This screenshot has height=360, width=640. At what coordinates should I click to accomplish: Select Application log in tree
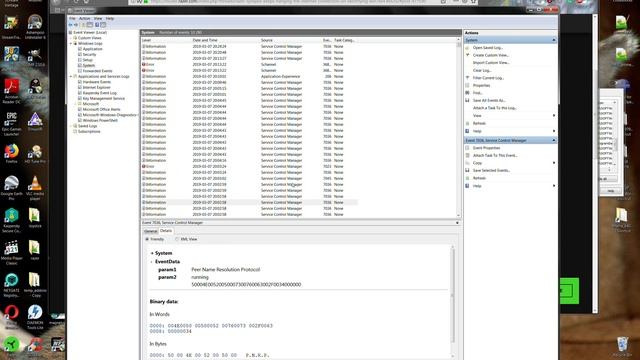pos(92,49)
